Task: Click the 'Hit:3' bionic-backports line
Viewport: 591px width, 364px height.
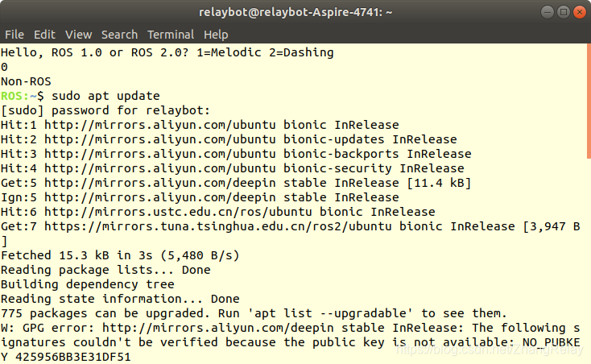Action: click(x=236, y=154)
